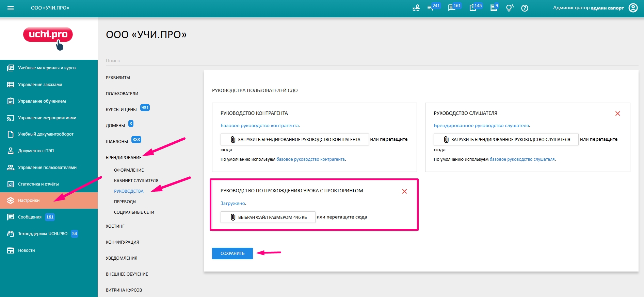Viewport: 644px width, 297px height.
Task: Click the 931 badge near Курсы и цены
Action: tap(145, 108)
